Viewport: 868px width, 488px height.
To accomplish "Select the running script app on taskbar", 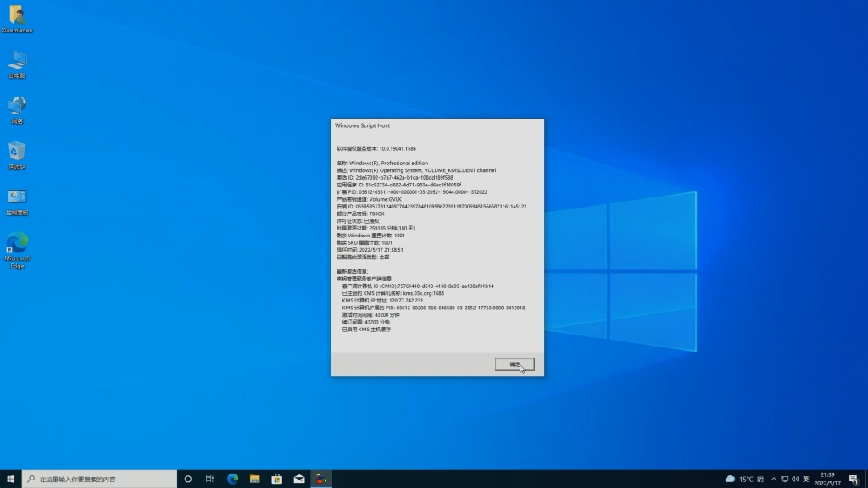I will [x=321, y=480].
